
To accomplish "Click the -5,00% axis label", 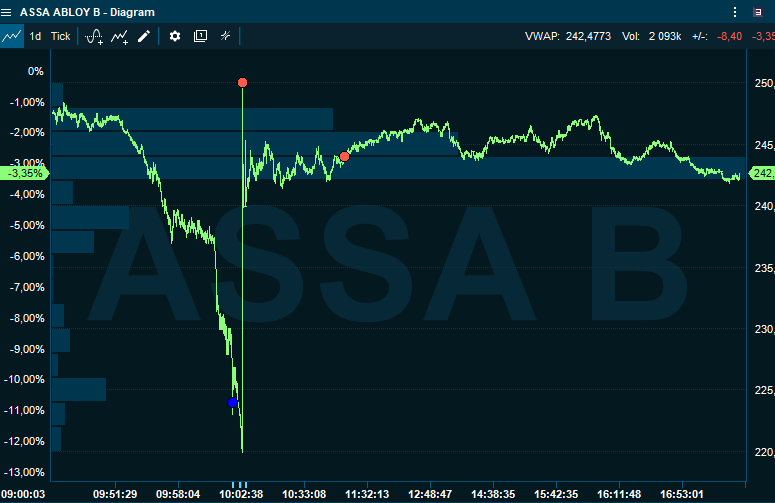I will [27, 225].
